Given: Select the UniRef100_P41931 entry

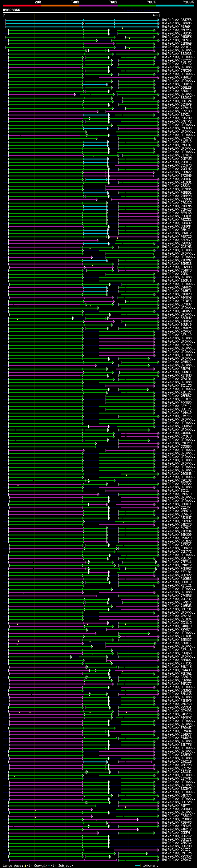Looking at the screenshot, I should 176,182.
